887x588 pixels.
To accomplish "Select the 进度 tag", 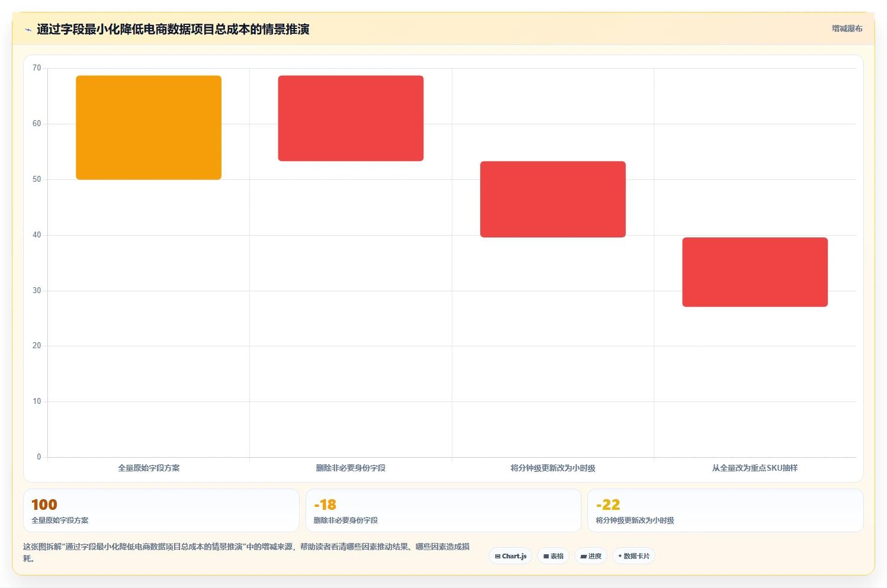I will 591,556.
